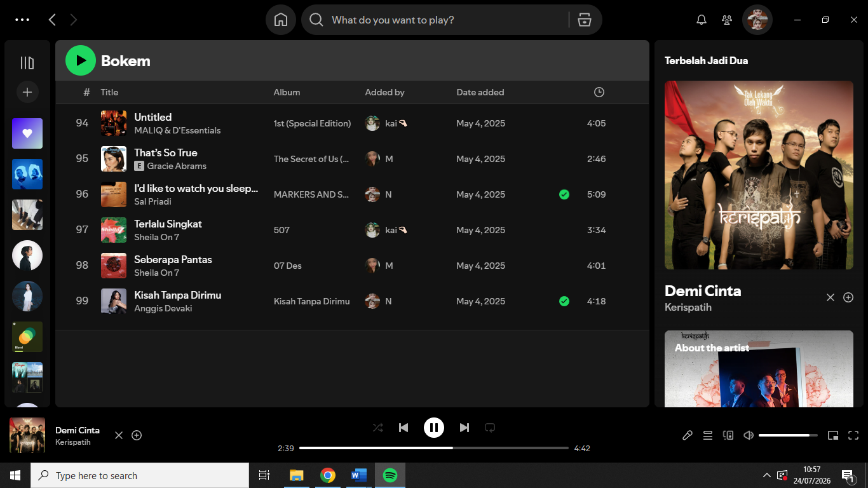Go back with the left arrow
868x488 pixels.
click(x=52, y=20)
